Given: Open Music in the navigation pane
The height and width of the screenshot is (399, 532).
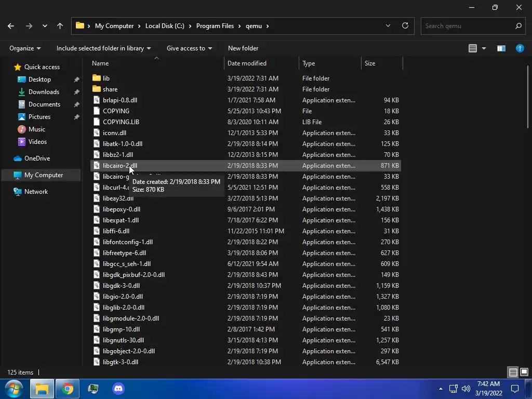Looking at the screenshot, I should pyautogui.click(x=37, y=129).
